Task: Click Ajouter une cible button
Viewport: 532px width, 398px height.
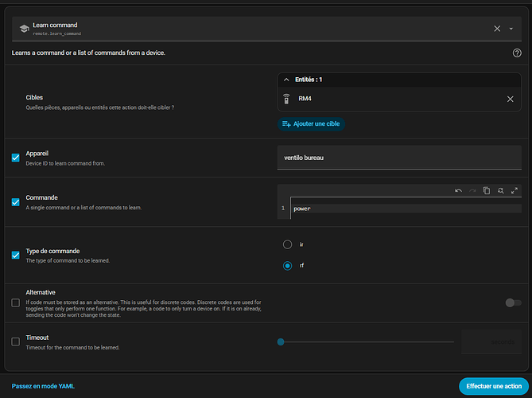Action: point(311,124)
